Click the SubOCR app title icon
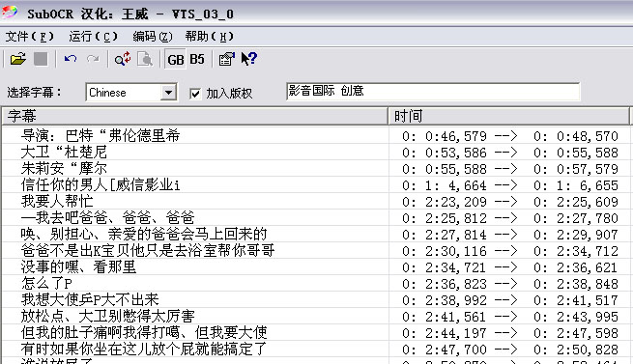This screenshot has height=364, width=633. 10,13
